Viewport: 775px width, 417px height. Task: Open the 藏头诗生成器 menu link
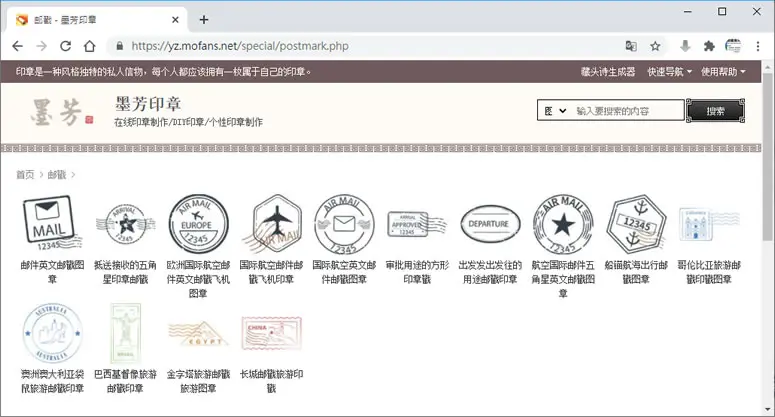pyautogui.click(x=608, y=72)
